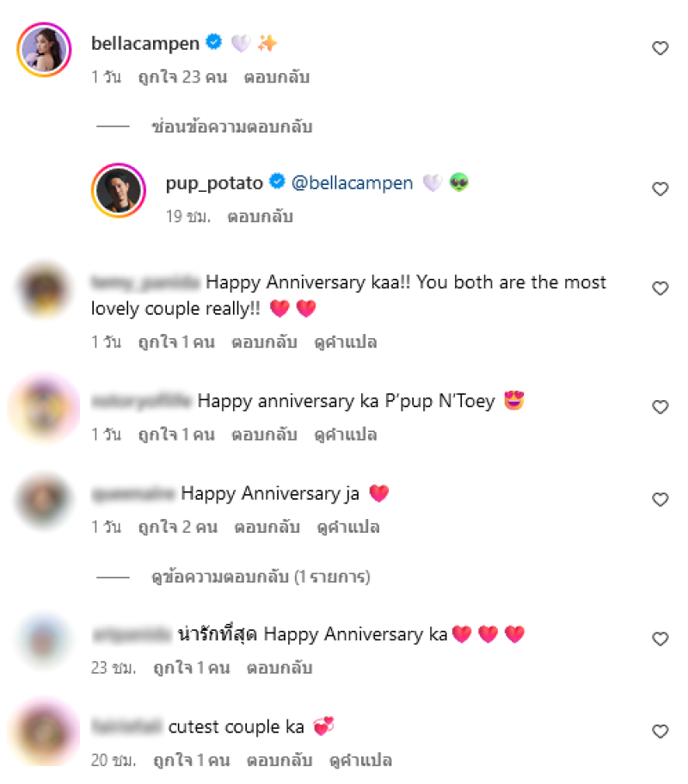Like the "most lovely couple" comment
Image resolution: width=688 pixels, height=784 pixels.
coord(660,288)
